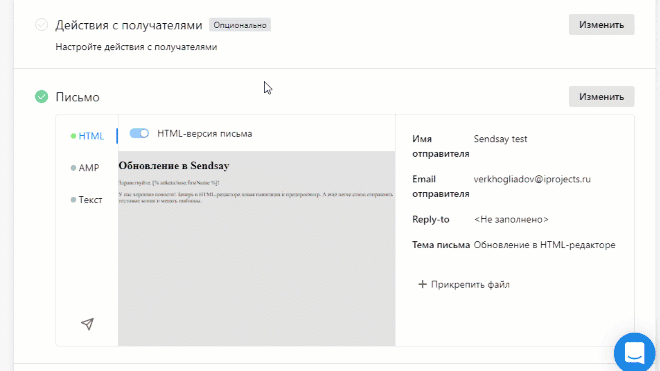Viewport: 660px width, 371px height.
Task: Open the chat support widget
Action: click(x=634, y=352)
